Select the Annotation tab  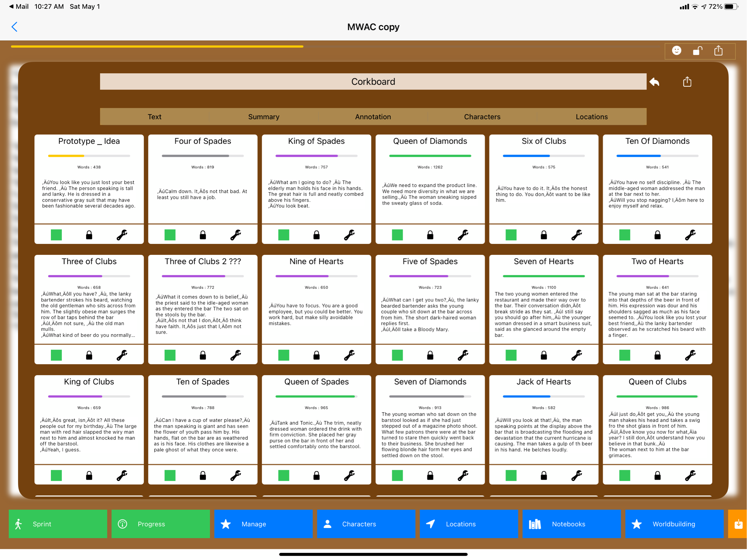click(x=373, y=117)
